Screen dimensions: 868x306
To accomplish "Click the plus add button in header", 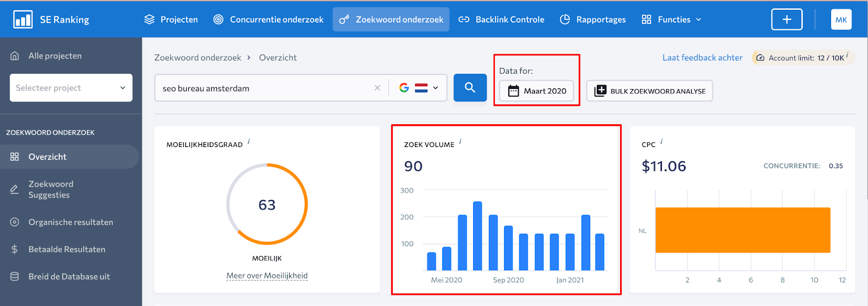I will (787, 20).
